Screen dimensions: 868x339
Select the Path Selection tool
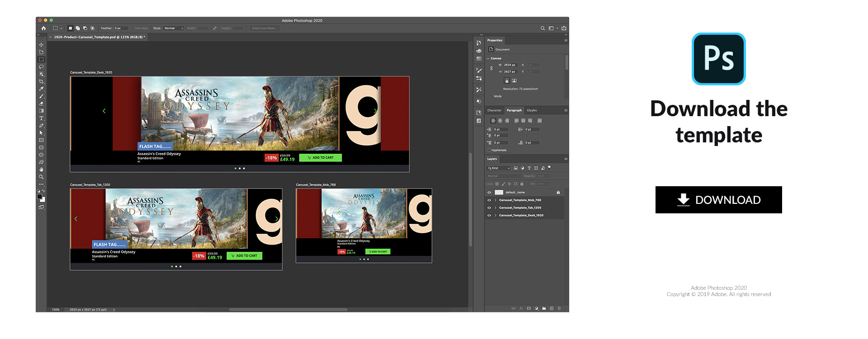click(41, 132)
